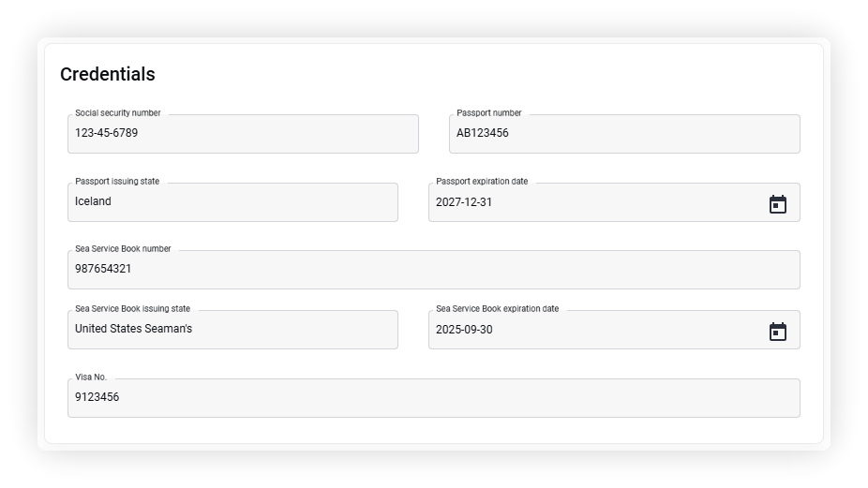Click the 'Sea Service Book number' floating label
Image resolution: width=868 pixels, height=488 pixels.
coord(123,249)
